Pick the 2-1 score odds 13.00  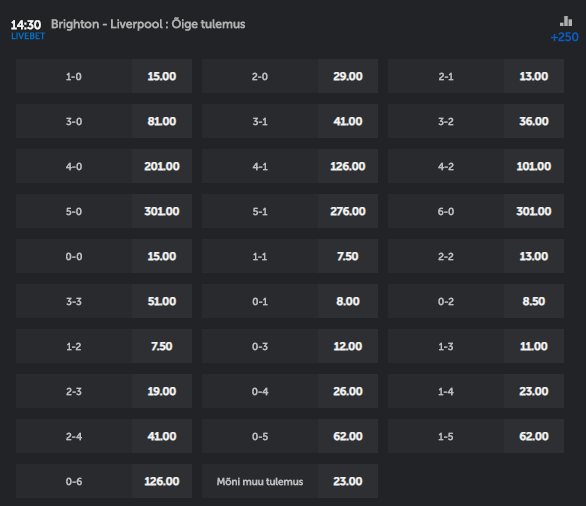(x=476, y=76)
